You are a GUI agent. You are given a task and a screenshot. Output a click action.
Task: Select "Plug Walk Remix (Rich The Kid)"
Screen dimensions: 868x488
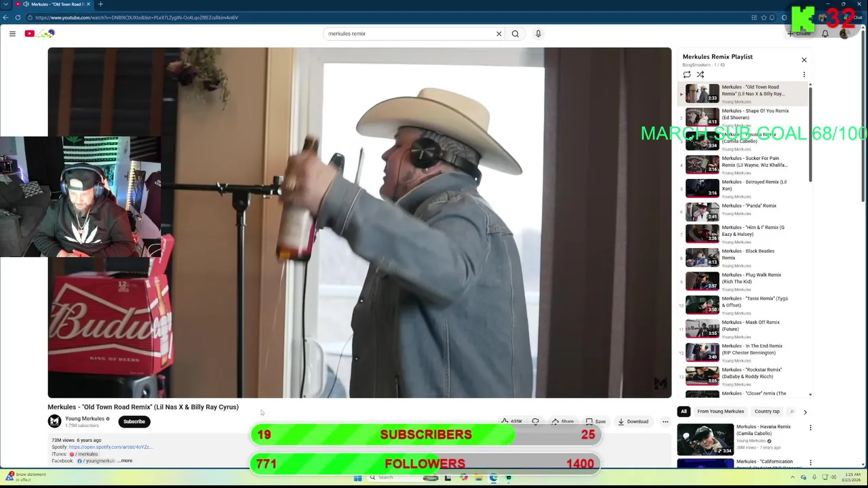coord(743,281)
